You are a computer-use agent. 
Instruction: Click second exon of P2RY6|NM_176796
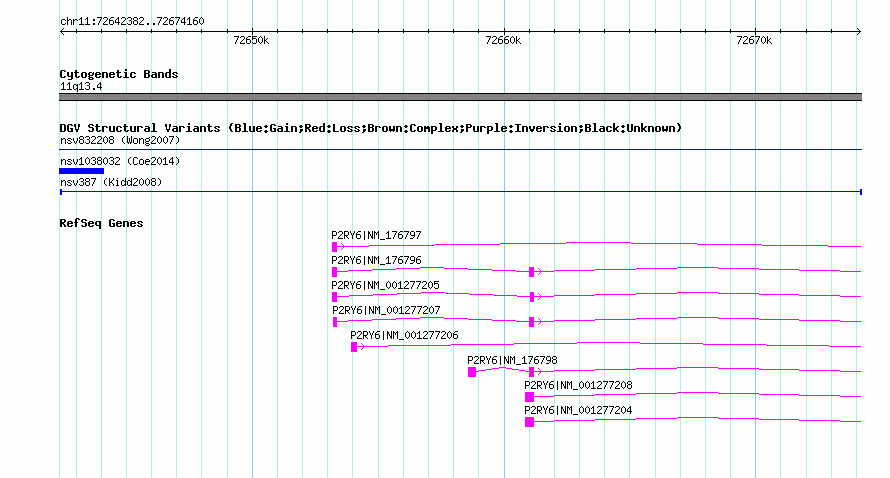pyautogui.click(x=531, y=272)
